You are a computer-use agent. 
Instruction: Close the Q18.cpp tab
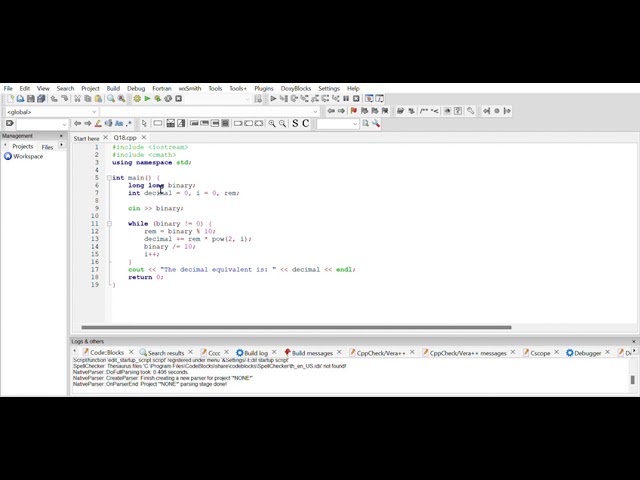(144, 138)
